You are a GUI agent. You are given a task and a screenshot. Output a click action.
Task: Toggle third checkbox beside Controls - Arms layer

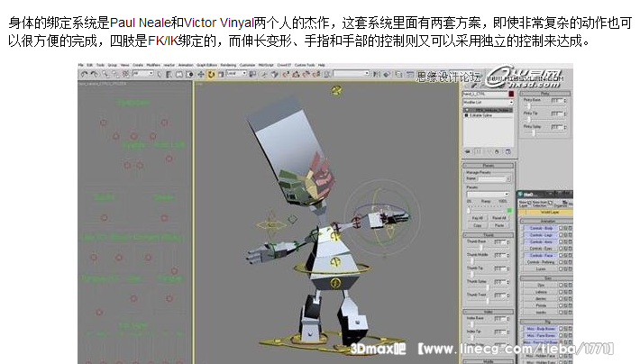click(x=571, y=241)
